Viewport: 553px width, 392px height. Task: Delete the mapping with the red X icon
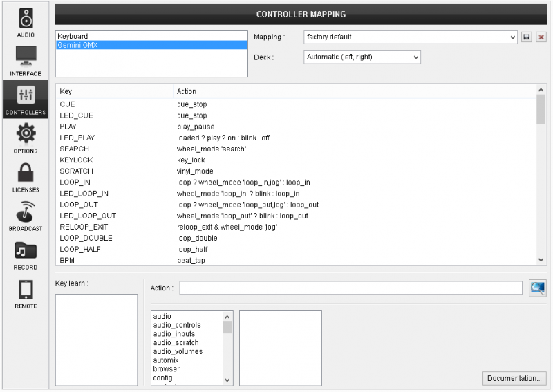click(x=541, y=37)
